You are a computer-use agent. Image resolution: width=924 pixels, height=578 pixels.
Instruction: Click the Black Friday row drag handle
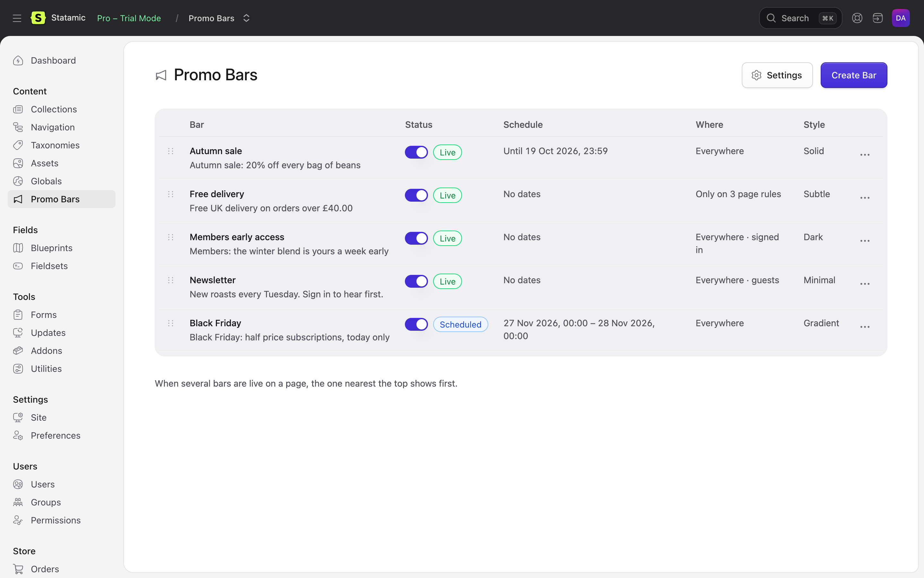click(171, 323)
